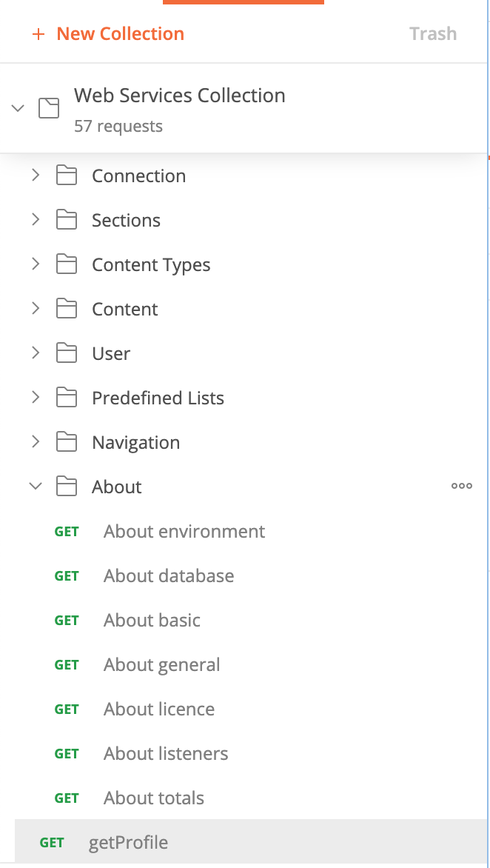
Task: Click the folder icon beside Web Services Collection
Action: point(49,108)
